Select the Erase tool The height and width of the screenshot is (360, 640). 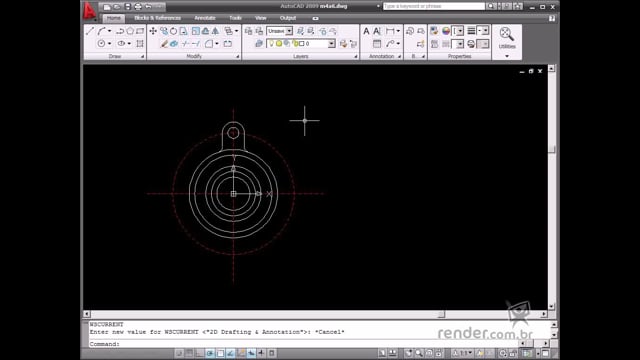pos(164,43)
